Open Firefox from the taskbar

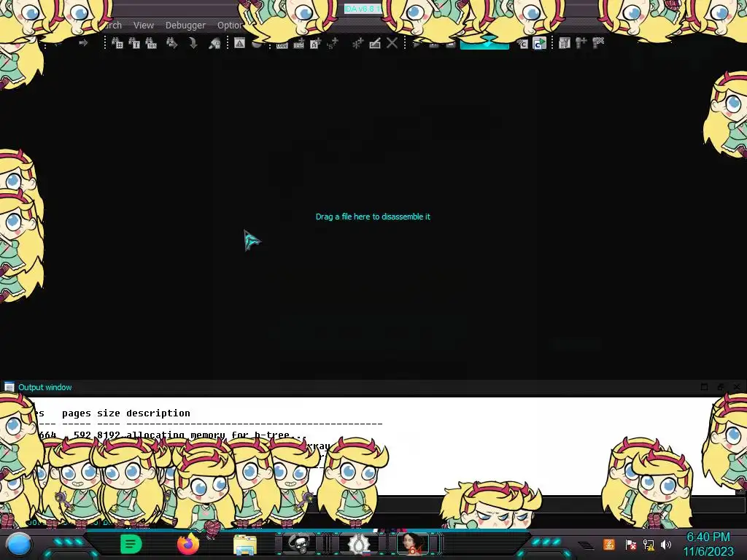(188, 544)
